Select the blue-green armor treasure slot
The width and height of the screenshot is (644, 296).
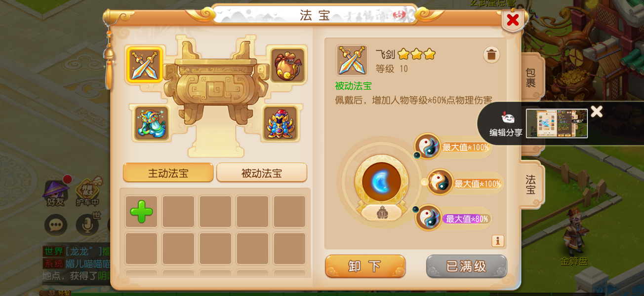click(152, 123)
